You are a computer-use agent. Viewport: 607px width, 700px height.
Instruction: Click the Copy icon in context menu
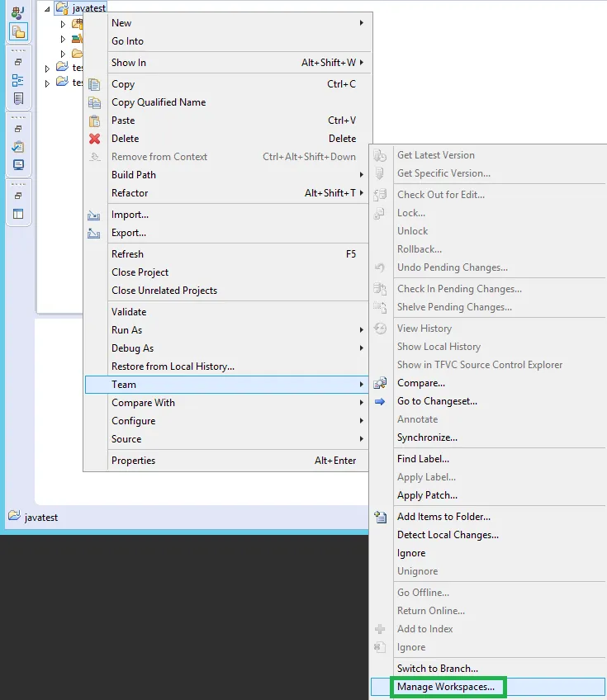(x=94, y=84)
